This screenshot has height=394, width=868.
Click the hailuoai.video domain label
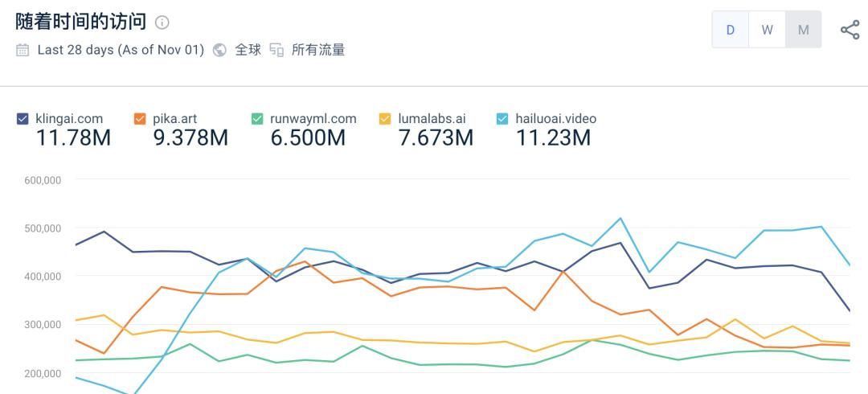pyautogui.click(x=556, y=119)
